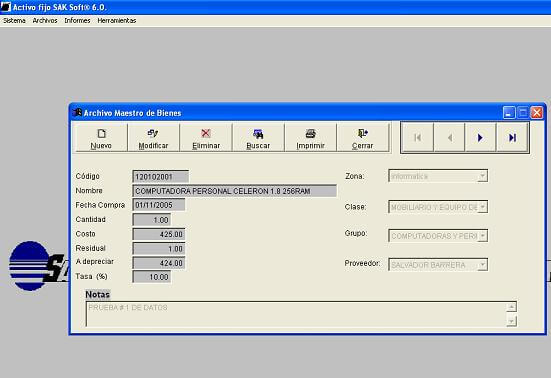The height and width of the screenshot is (378, 551).
Task: Click the Fecha Compra field 01/11/2005
Action: [x=158, y=205]
